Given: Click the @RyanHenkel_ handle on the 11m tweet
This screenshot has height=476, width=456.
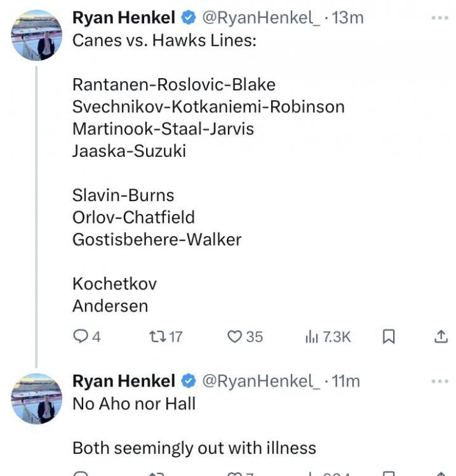Looking at the screenshot, I should (261, 381).
